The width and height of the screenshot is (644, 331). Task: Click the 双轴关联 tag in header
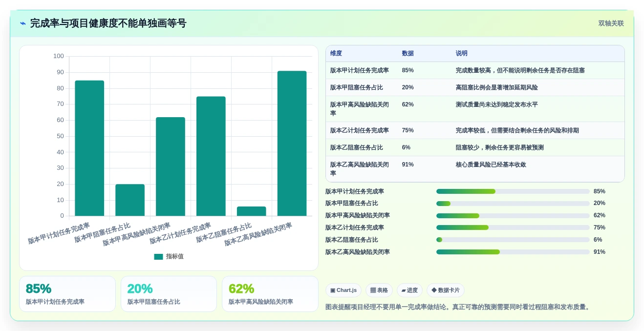[x=611, y=23]
